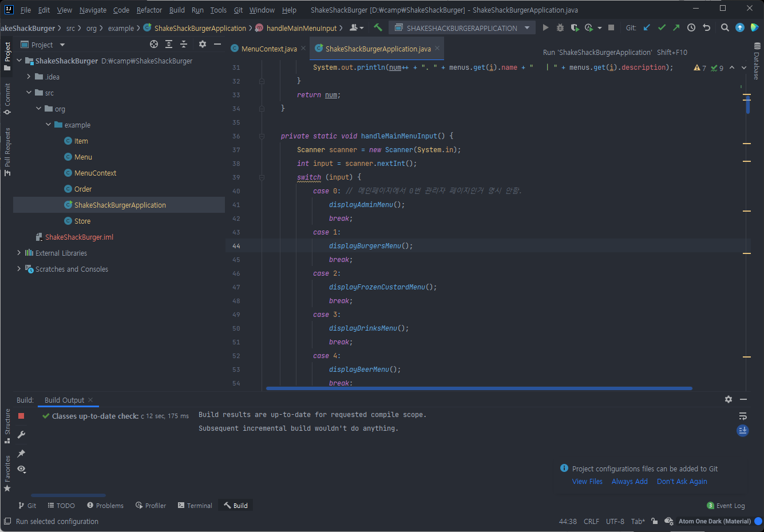Open Database side panel
This screenshot has width=764, height=532.
tap(757, 62)
